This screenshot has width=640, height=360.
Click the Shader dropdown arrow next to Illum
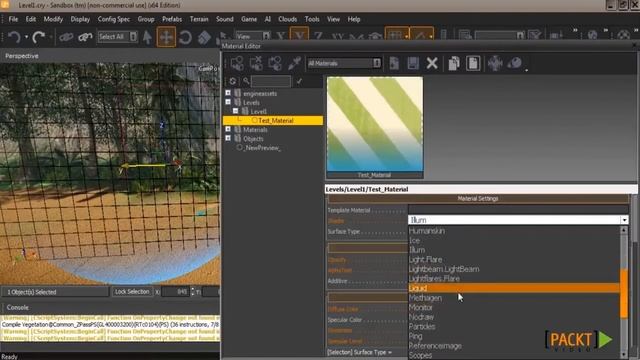(x=624, y=220)
